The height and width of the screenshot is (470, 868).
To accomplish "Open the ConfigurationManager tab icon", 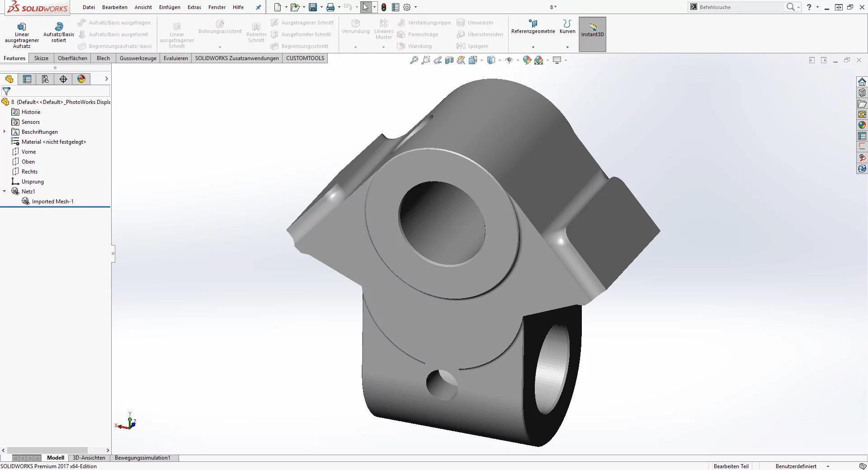I will (45, 79).
